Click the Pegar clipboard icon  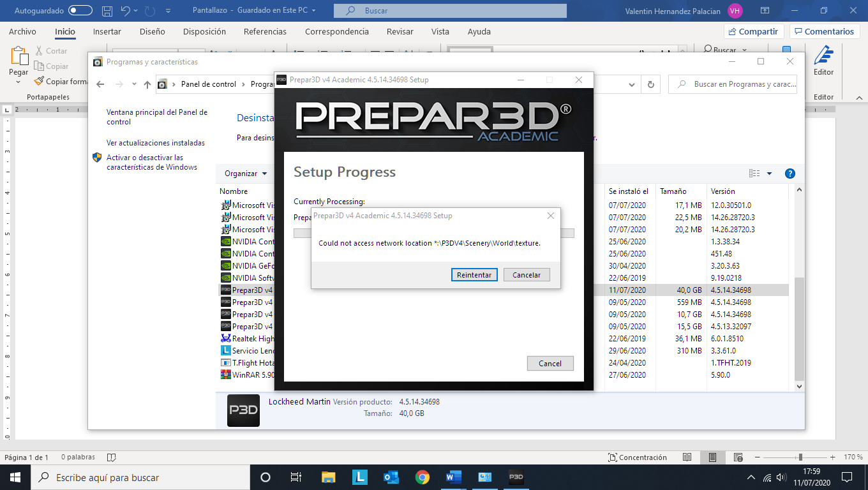tap(19, 55)
